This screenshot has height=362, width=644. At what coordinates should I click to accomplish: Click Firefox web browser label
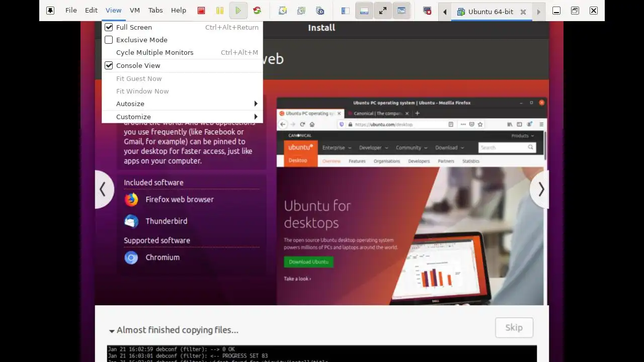coord(180,200)
